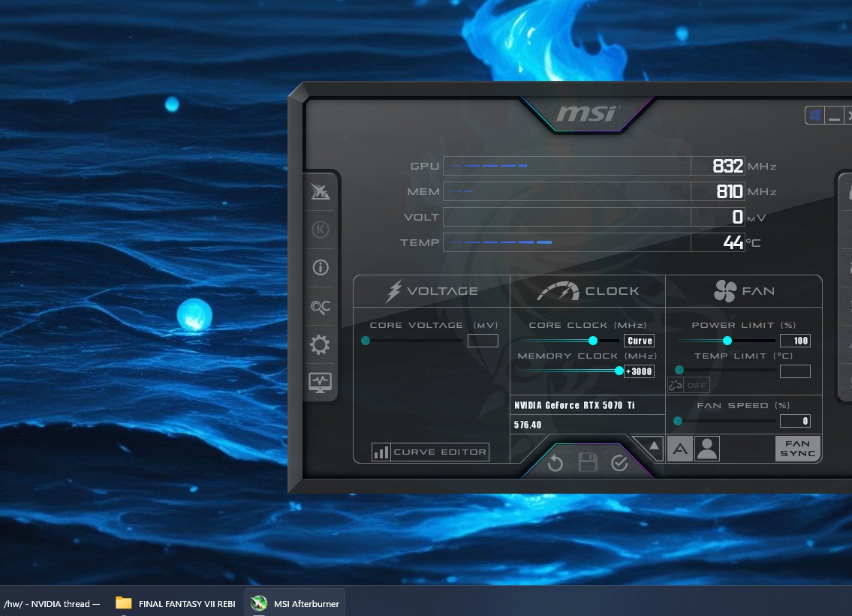Click the jet-plane icon in Afterburner's sidebar
The width and height of the screenshot is (852, 616).
[320, 191]
